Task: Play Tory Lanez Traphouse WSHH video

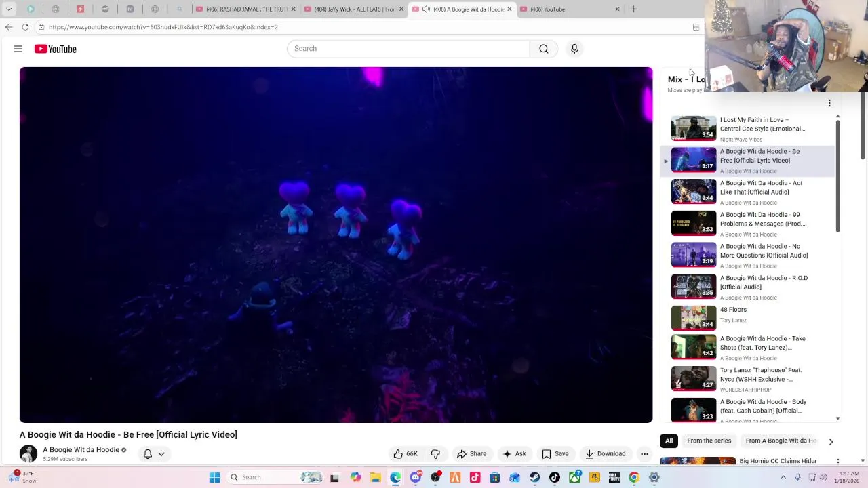Action: click(748, 379)
